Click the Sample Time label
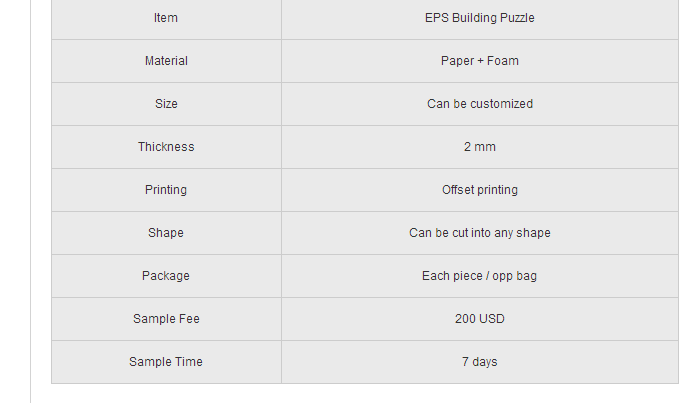 [166, 362]
